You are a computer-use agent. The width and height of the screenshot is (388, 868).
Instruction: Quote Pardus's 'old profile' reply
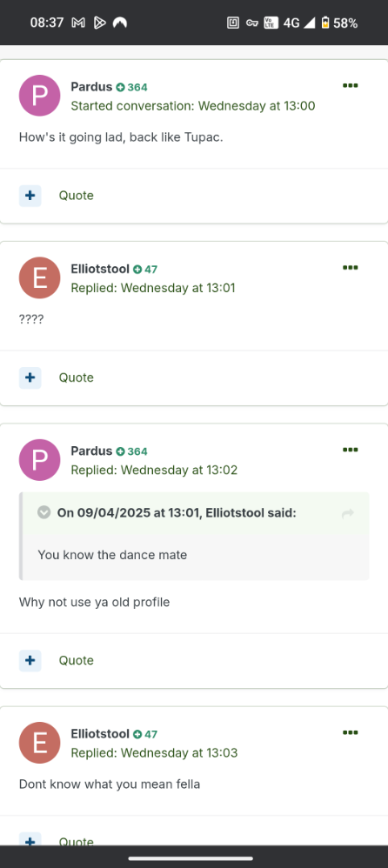point(77,660)
